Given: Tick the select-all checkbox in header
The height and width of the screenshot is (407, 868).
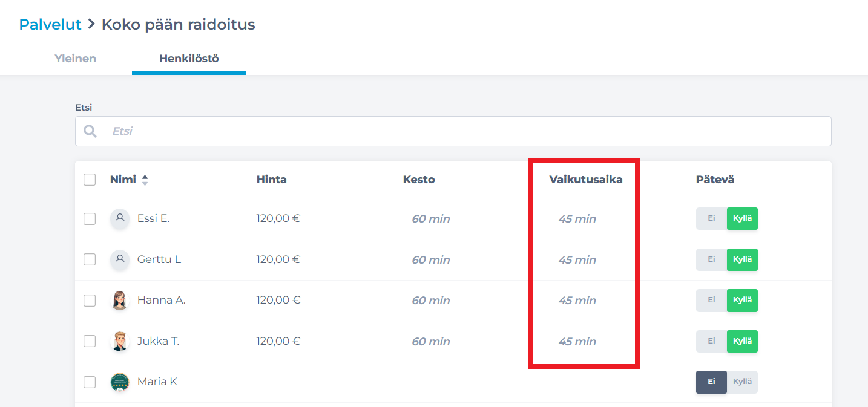Looking at the screenshot, I should [90, 180].
